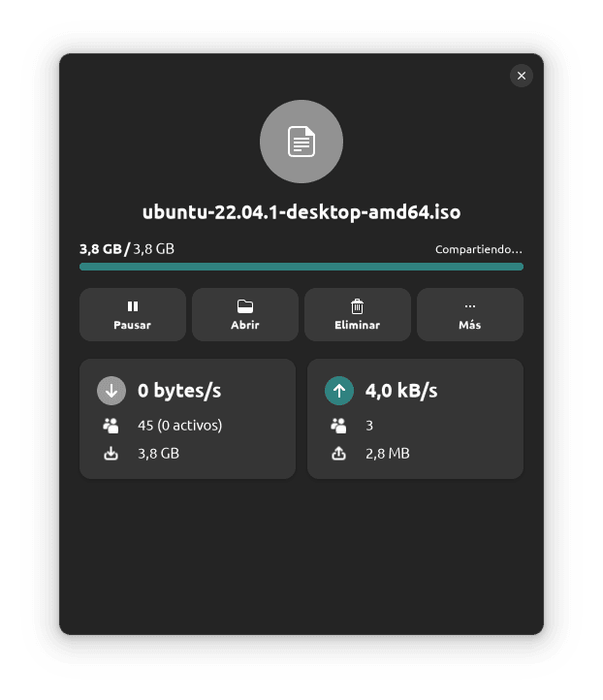Pause the torrent with Pausar button
Image resolution: width=603 pixels, height=700 pixels.
(133, 315)
